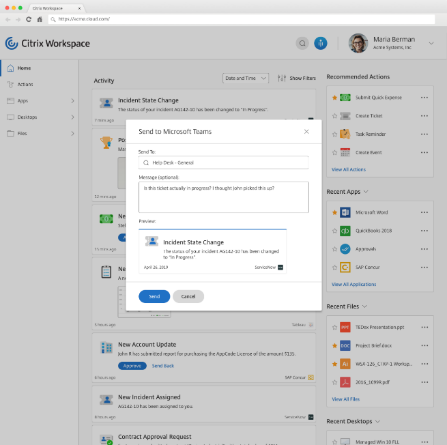Screen dimensions: 447x445
Task: Open more options for QuickBooks 2018
Action: 424,231
